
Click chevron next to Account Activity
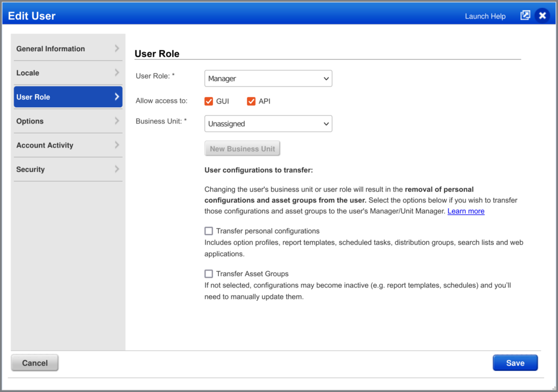tap(117, 145)
